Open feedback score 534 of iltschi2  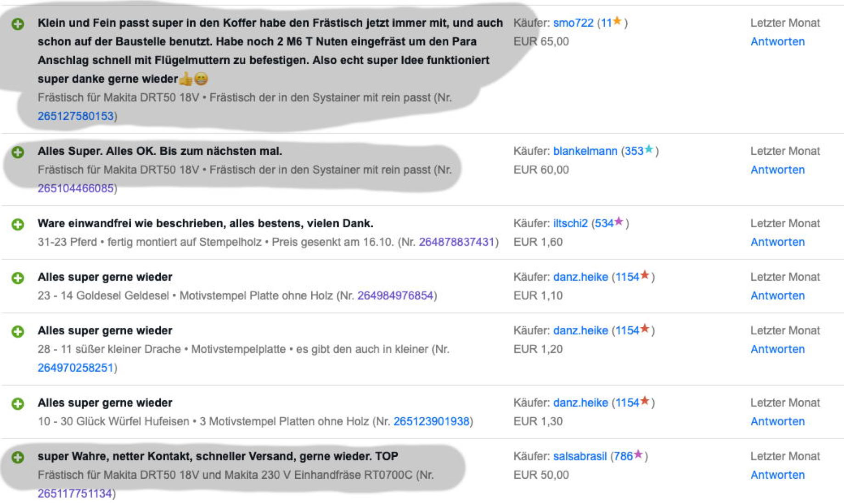604,224
